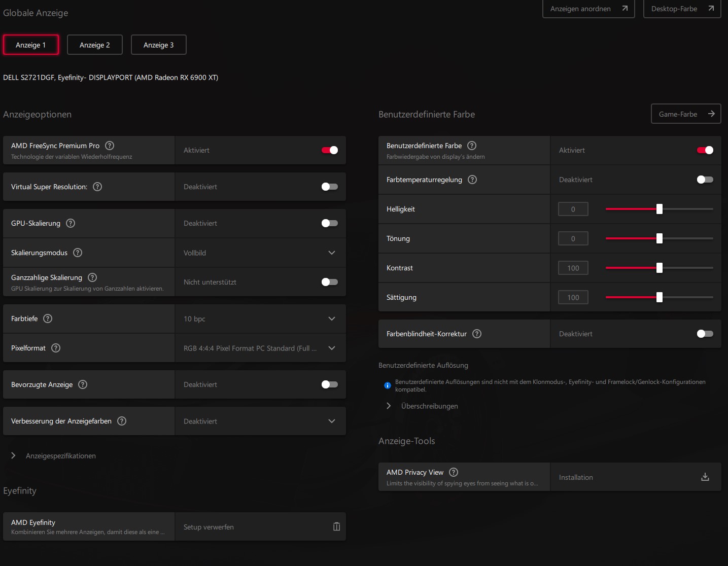Click the Kontrast value field showing 100
The width and height of the screenshot is (728, 566).
(573, 268)
